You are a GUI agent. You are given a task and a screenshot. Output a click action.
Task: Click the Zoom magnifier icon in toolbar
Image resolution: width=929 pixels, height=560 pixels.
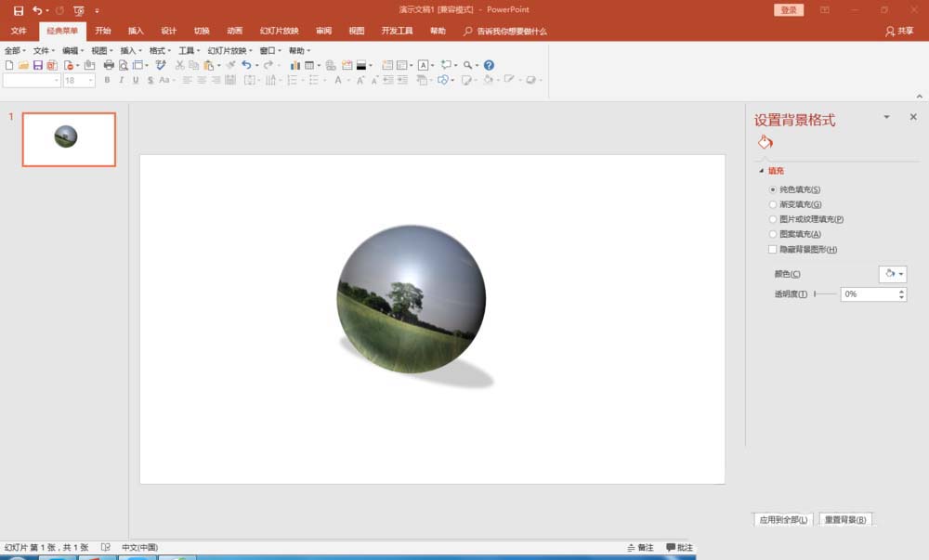(467, 65)
